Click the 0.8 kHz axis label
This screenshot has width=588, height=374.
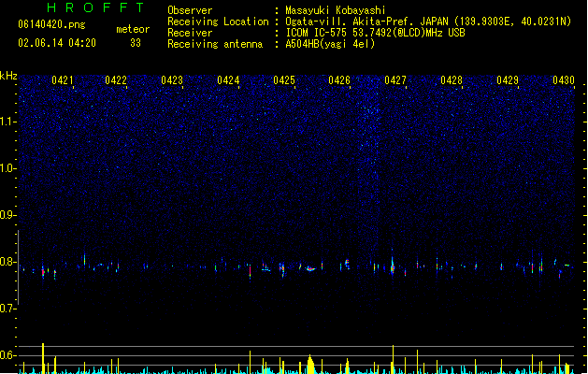8,262
